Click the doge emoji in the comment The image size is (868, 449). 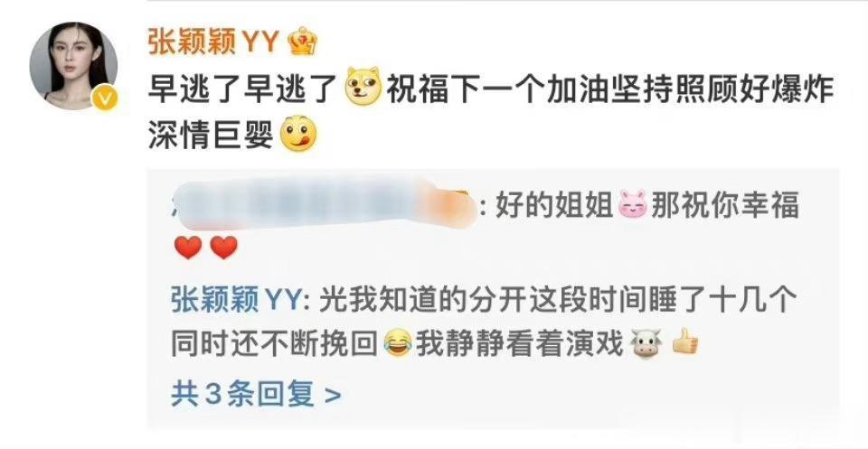click(x=363, y=86)
